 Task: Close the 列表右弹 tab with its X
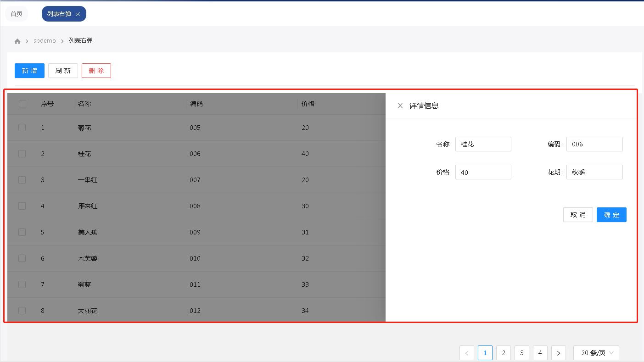coord(78,14)
